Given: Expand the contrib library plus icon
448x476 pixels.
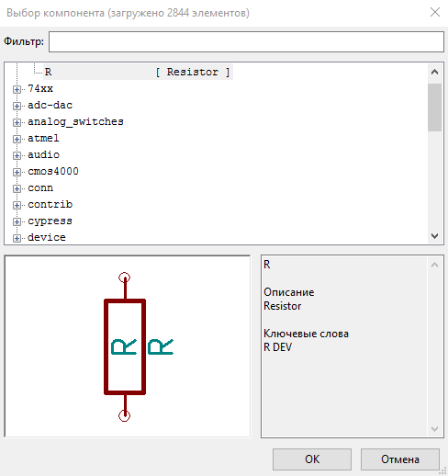Looking at the screenshot, I should 17,205.
